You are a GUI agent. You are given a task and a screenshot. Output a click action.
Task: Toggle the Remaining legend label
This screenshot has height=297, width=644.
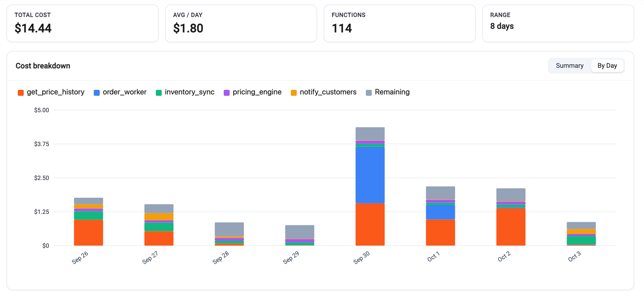[x=392, y=92]
